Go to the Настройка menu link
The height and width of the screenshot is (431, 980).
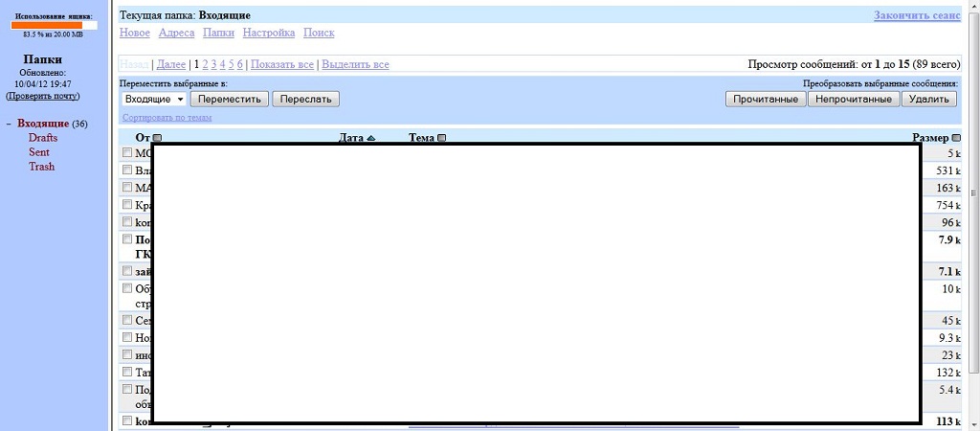(268, 33)
